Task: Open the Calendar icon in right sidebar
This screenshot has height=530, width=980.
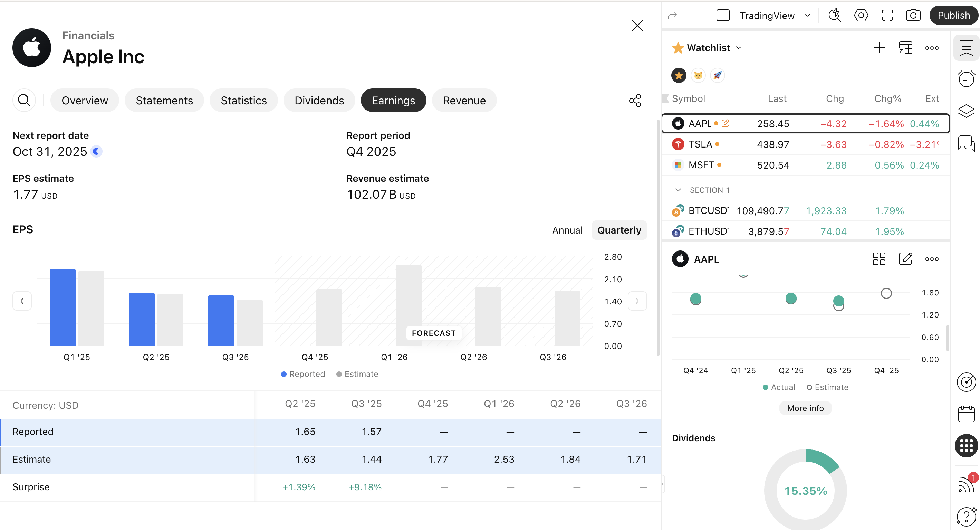Action: click(x=966, y=414)
